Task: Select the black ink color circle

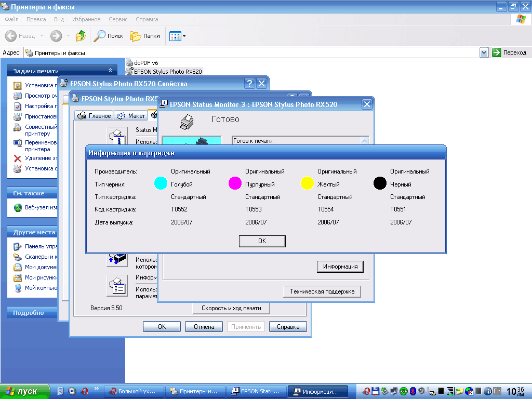Action: [380, 183]
